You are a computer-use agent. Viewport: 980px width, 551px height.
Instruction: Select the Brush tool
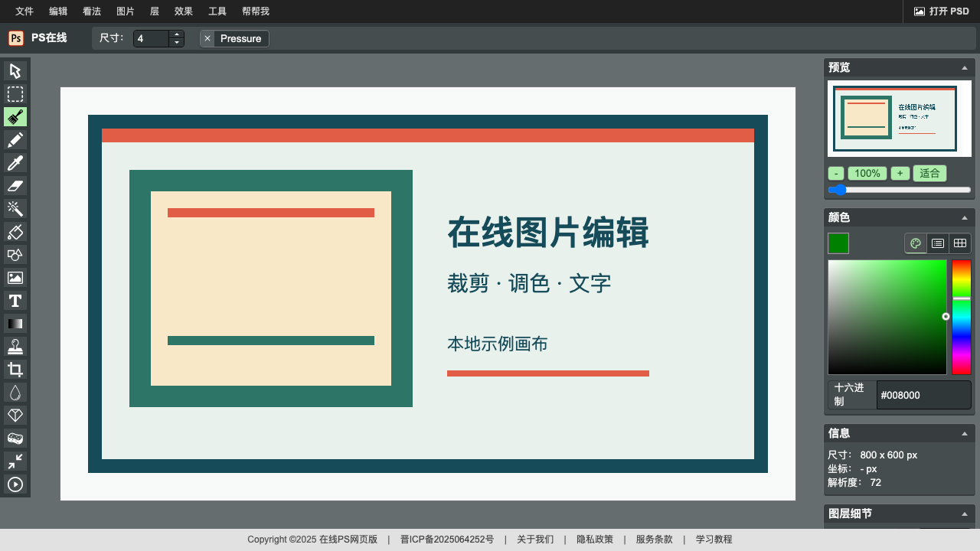[x=15, y=117]
